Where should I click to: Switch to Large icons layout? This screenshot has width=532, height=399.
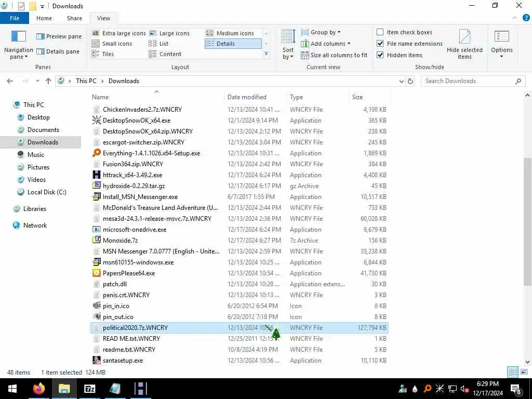point(169,33)
